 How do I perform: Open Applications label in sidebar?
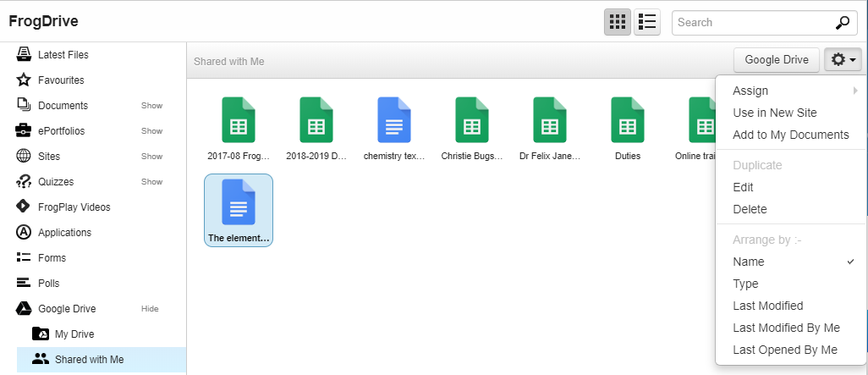click(x=65, y=233)
